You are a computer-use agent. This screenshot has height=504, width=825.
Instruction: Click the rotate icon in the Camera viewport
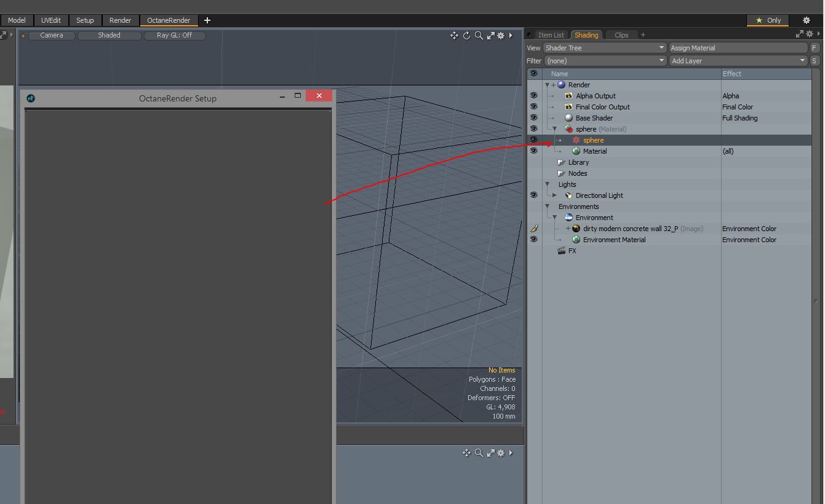click(x=466, y=36)
